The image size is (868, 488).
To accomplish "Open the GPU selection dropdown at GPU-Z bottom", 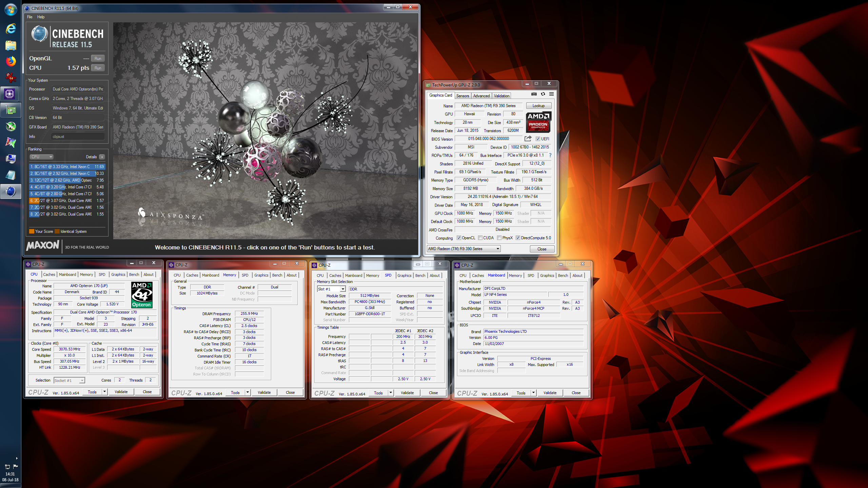I will (463, 249).
